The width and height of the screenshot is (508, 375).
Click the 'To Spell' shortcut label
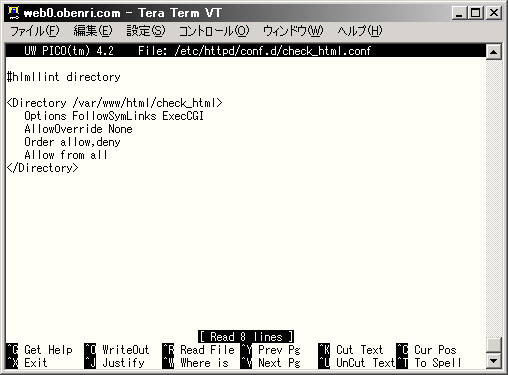438,363
